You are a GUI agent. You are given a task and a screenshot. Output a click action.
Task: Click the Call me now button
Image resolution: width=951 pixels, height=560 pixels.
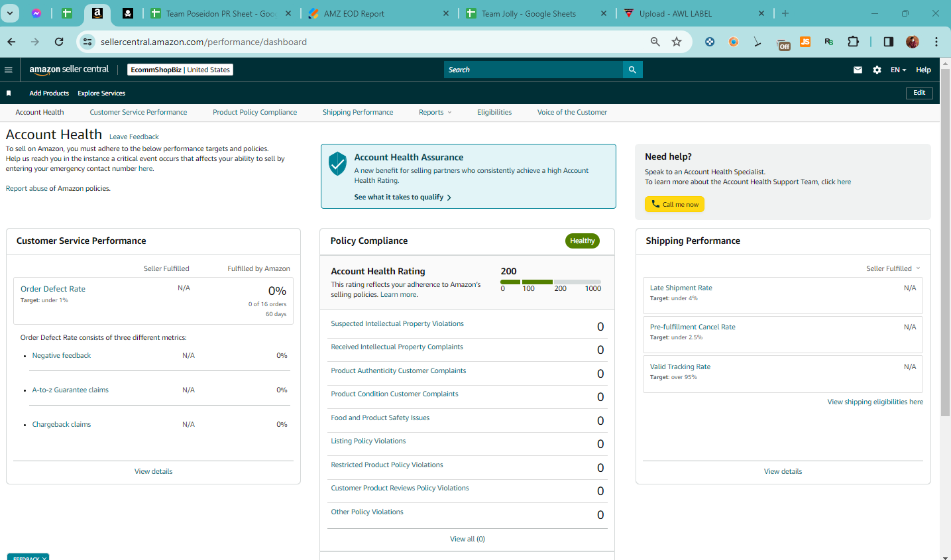pyautogui.click(x=675, y=204)
